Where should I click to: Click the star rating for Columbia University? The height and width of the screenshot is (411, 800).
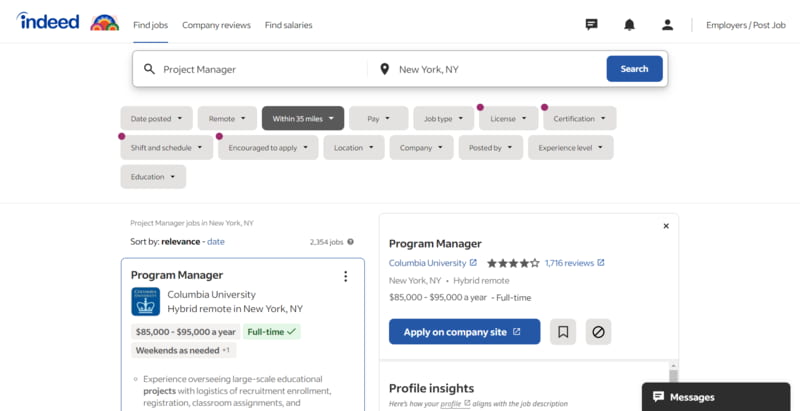513,263
